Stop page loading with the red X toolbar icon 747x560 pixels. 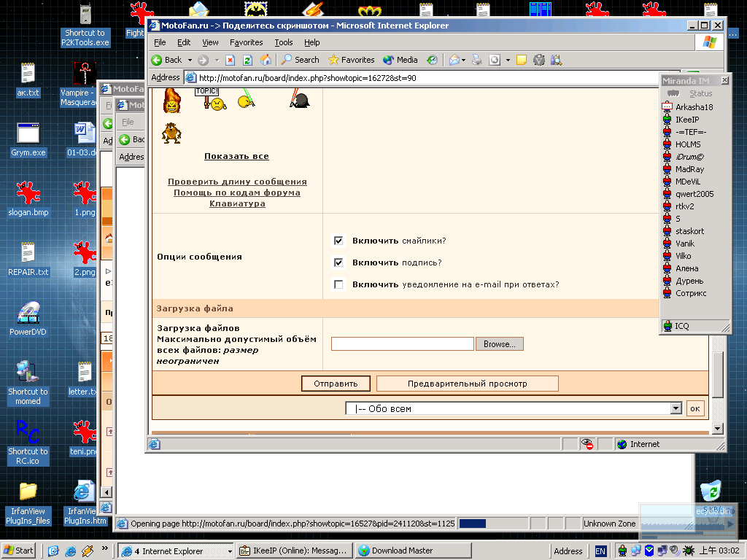click(x=230, y=60)
